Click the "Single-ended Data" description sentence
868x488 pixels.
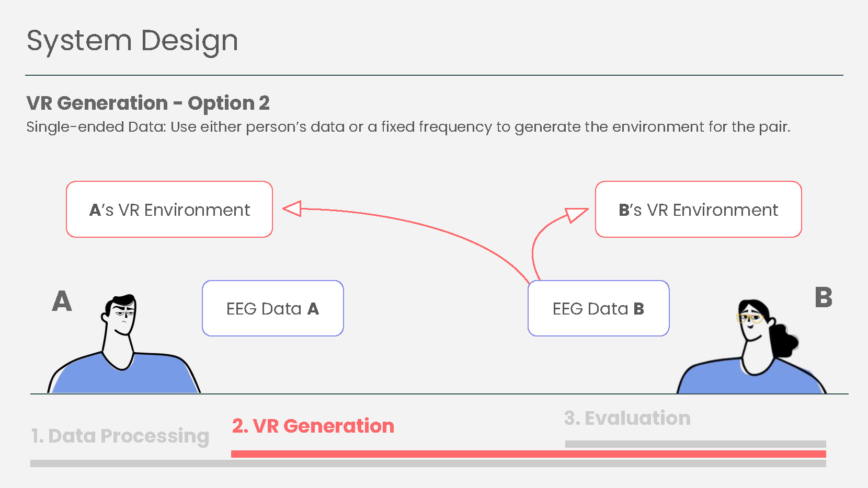click(408, 127)
